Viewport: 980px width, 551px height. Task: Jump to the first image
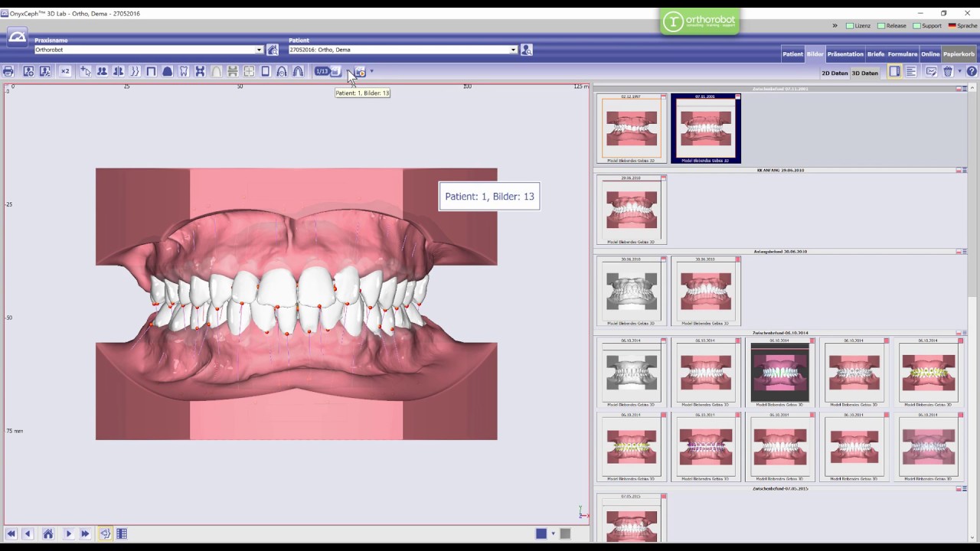pos(11,533)
